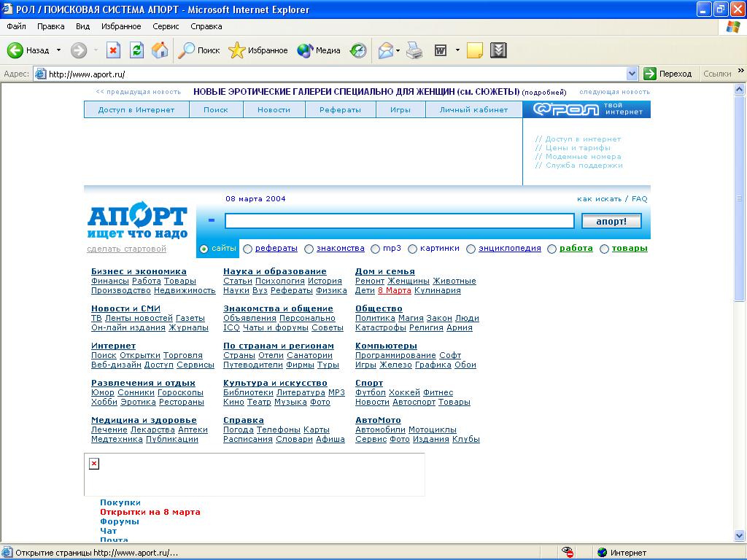The image size is (747, 560).
Task: Click the red 8 Марта link
Action: click(x=395, y=290)
